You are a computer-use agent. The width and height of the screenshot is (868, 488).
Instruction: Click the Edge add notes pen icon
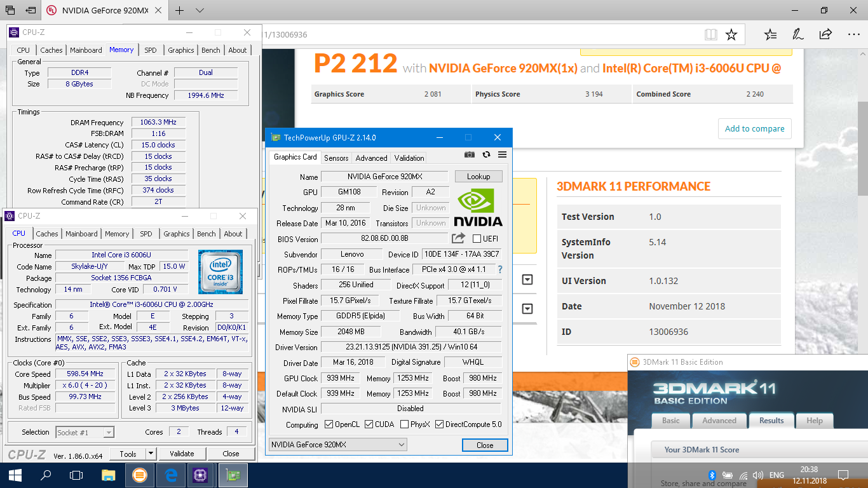(x=798, y=34)
